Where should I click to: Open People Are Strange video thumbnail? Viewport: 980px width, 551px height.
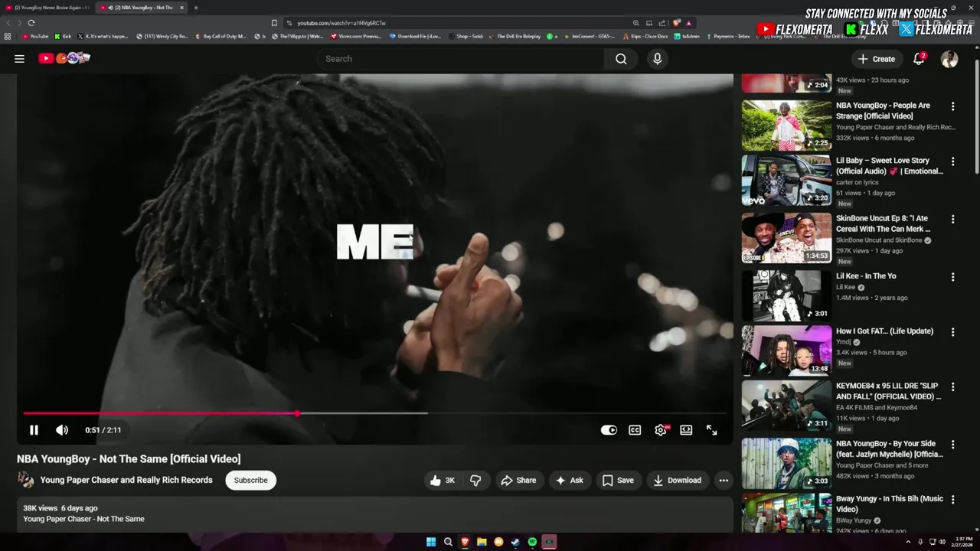786,126
